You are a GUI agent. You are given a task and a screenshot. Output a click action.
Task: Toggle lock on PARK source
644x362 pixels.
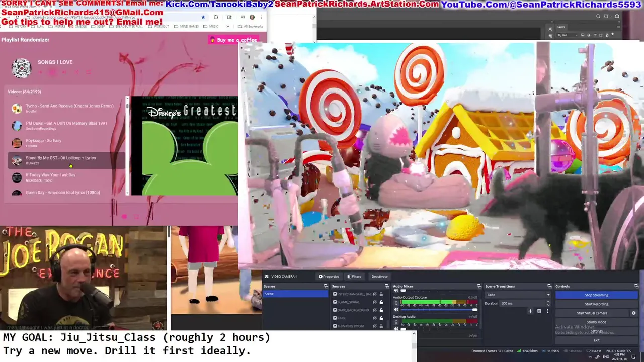click(381, 318)
